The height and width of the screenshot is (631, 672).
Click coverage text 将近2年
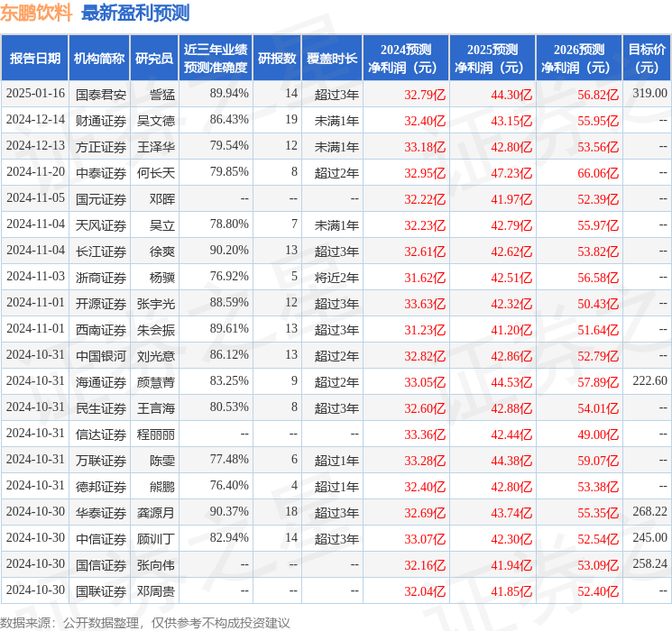pyautogui.click(x=336, y=278)
